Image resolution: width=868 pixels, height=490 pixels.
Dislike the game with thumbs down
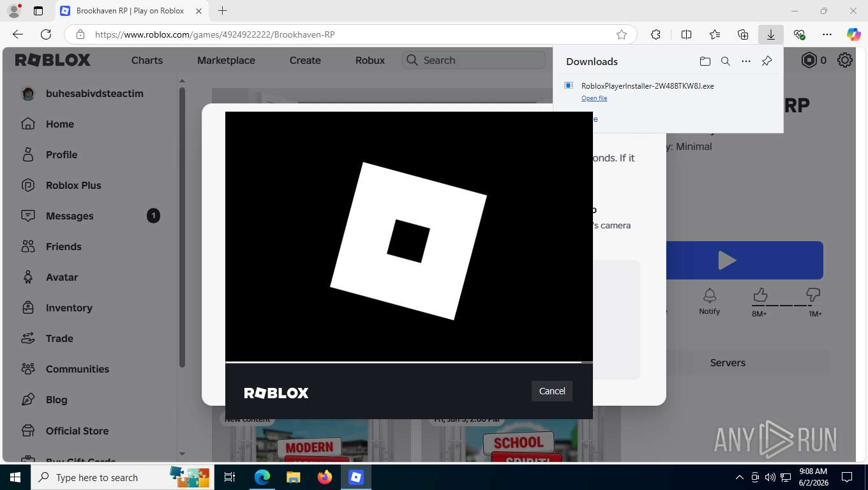pos(813,295)
